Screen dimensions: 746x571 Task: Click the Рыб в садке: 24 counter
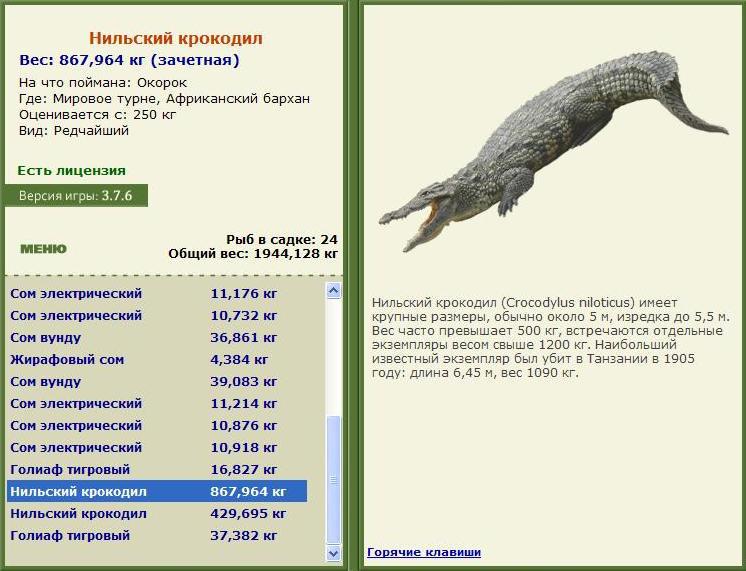(282, 239)
